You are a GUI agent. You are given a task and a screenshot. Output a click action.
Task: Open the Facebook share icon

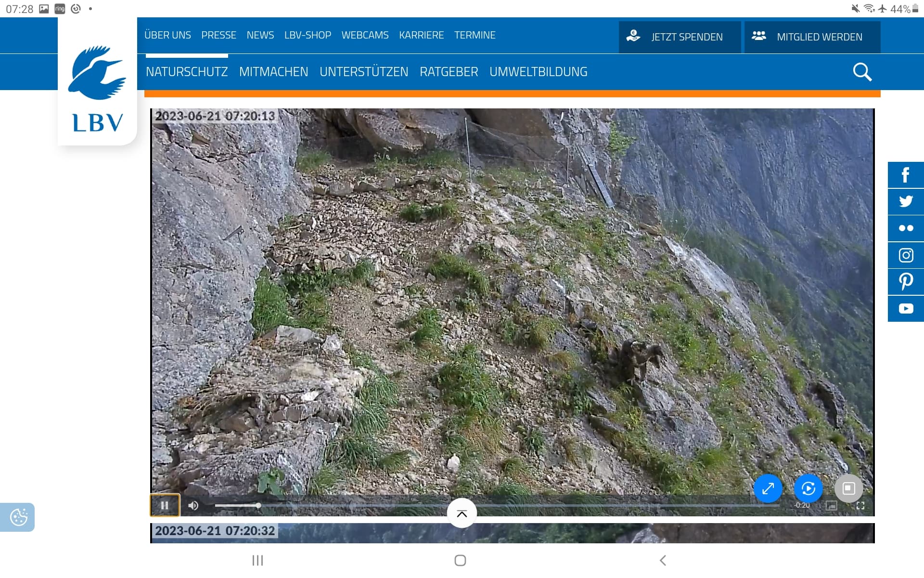906,175
